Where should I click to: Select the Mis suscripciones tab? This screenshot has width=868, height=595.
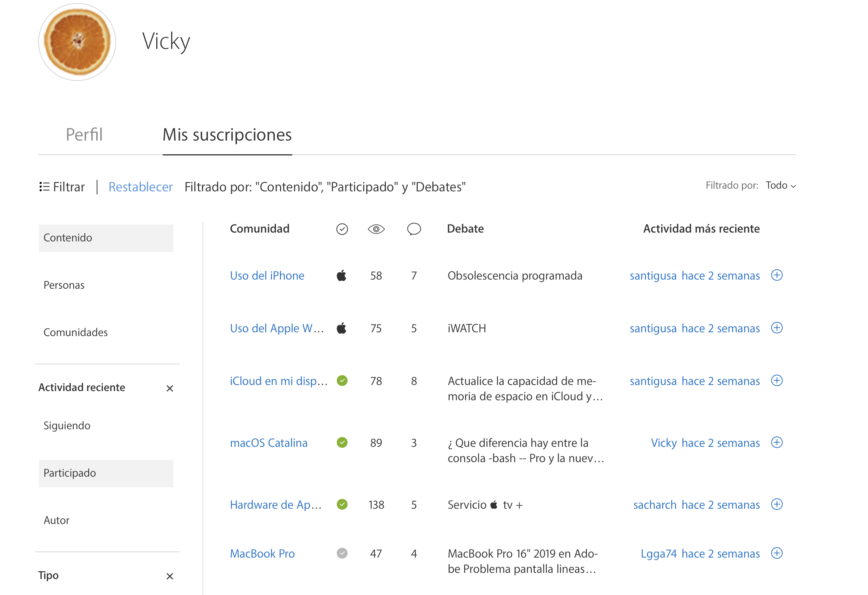point(227,135)
